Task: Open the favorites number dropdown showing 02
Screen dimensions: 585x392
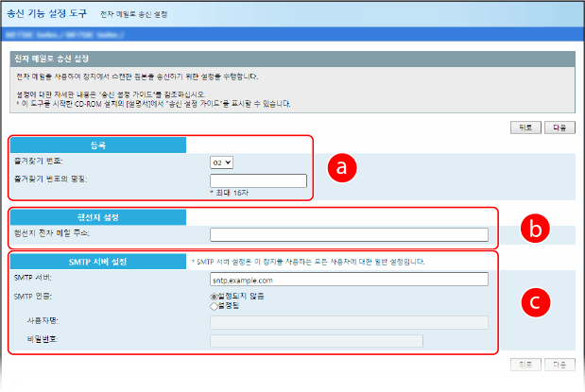Action: (221, 162)
